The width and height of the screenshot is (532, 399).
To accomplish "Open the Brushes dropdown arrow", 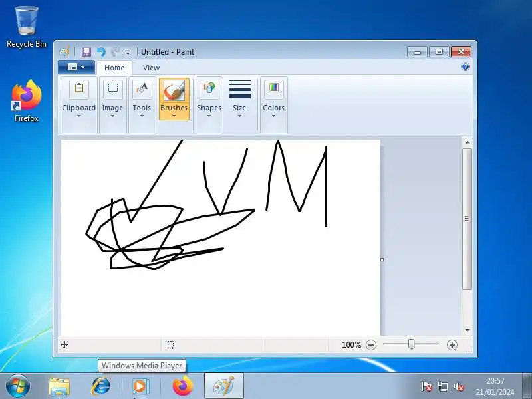I will point(174,116).
